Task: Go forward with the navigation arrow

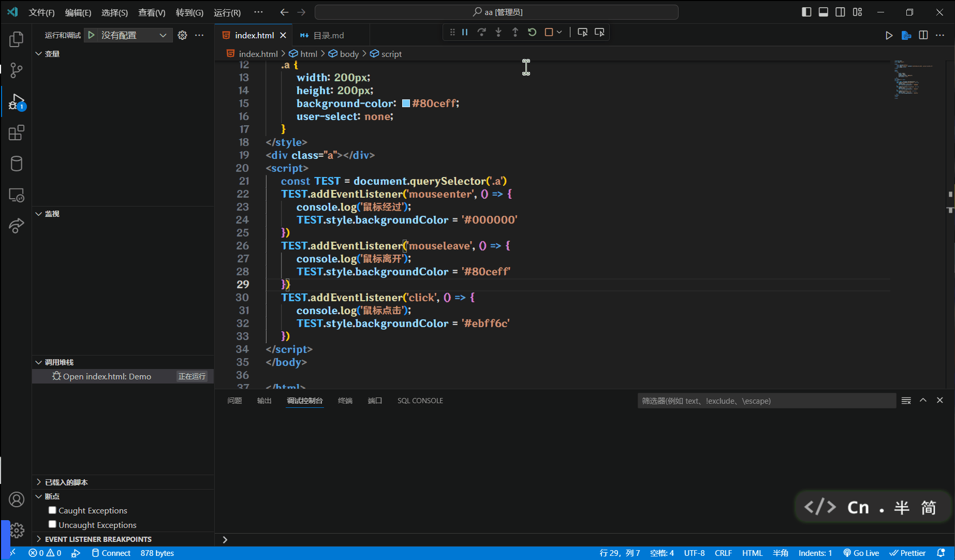Action: (x=301, y=12)
